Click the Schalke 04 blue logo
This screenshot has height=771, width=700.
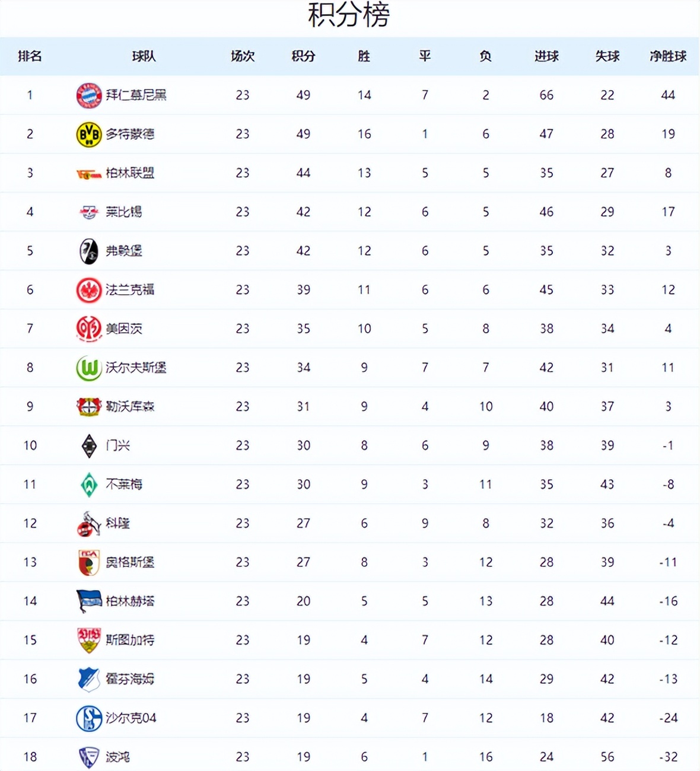click(x=89, y=719)
